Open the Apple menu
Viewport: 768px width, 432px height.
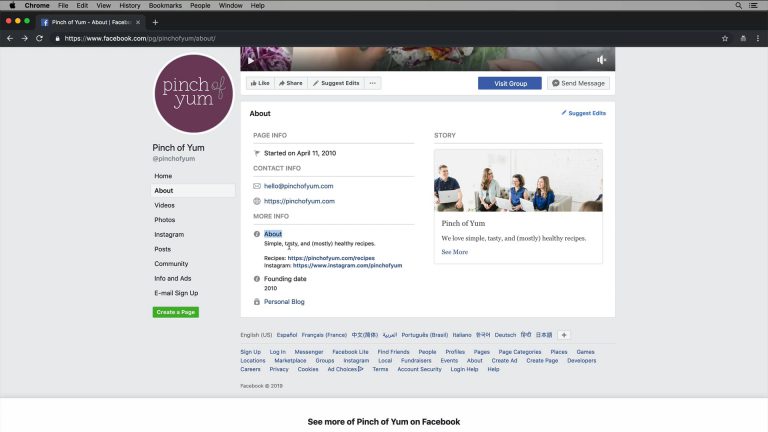(12, 5)
